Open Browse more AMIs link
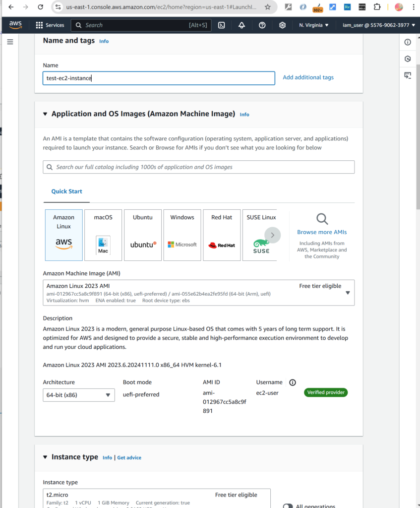 click(322, 232)
